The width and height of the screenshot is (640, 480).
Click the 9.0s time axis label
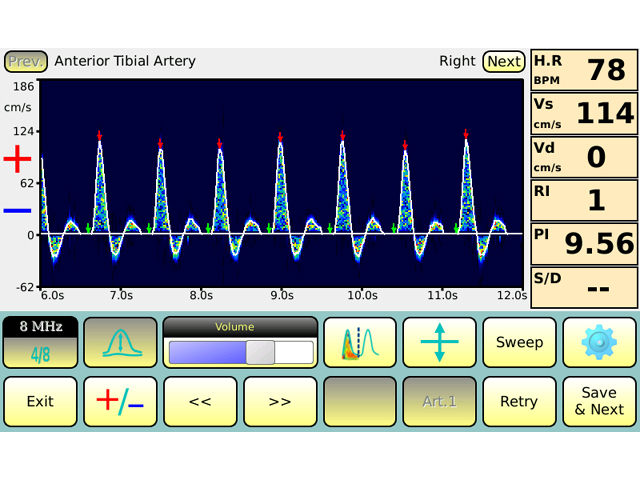click(x=282, y=296)
